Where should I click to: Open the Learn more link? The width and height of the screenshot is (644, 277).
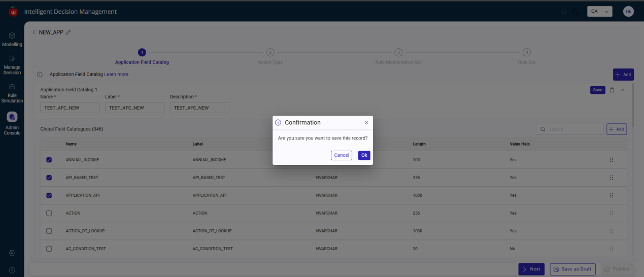[116, 74]
